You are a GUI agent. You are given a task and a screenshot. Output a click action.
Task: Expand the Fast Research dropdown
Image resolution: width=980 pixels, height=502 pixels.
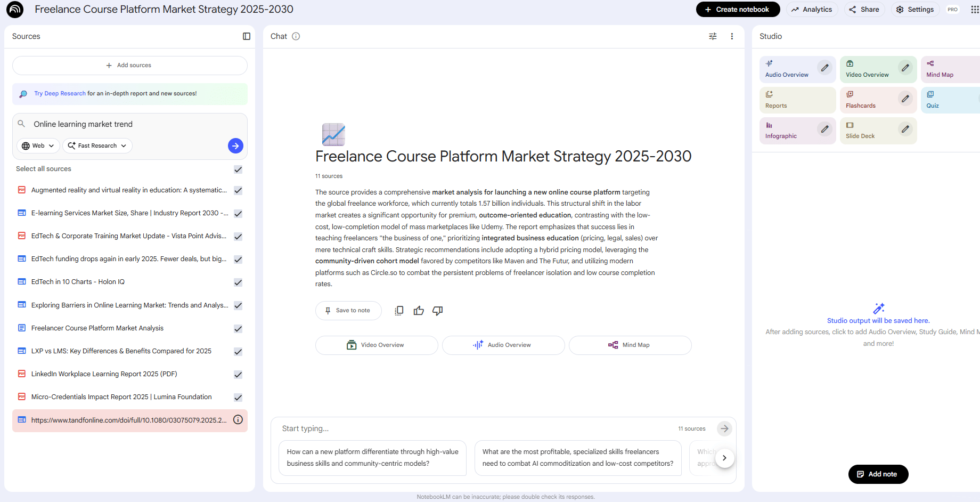(97, 146)
